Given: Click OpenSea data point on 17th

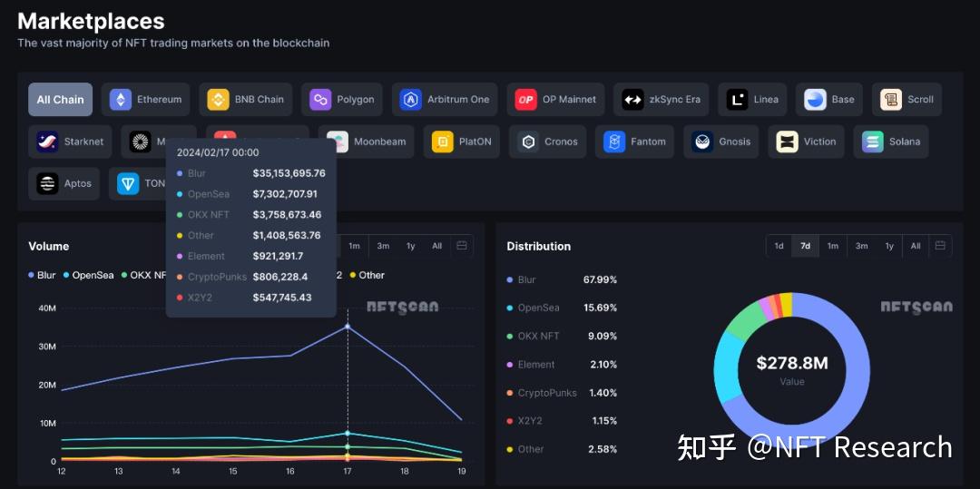Looking at the screenshot, I should (x=348, y=433).
